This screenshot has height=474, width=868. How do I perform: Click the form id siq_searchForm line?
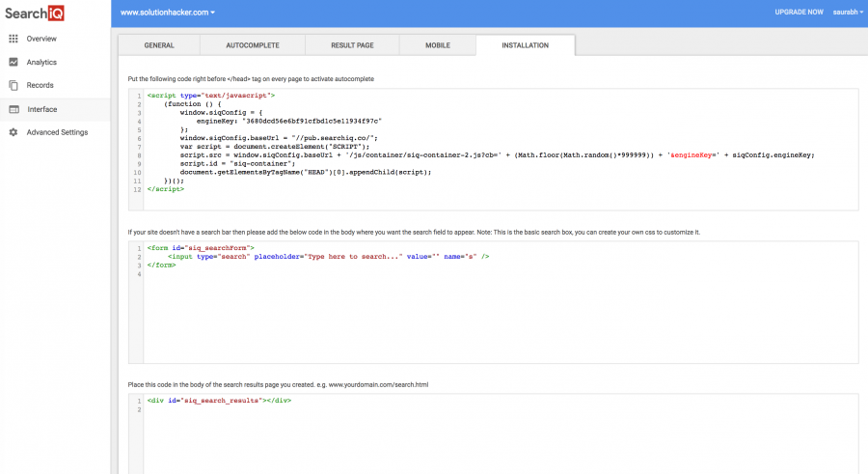click(x=201, y=248)
